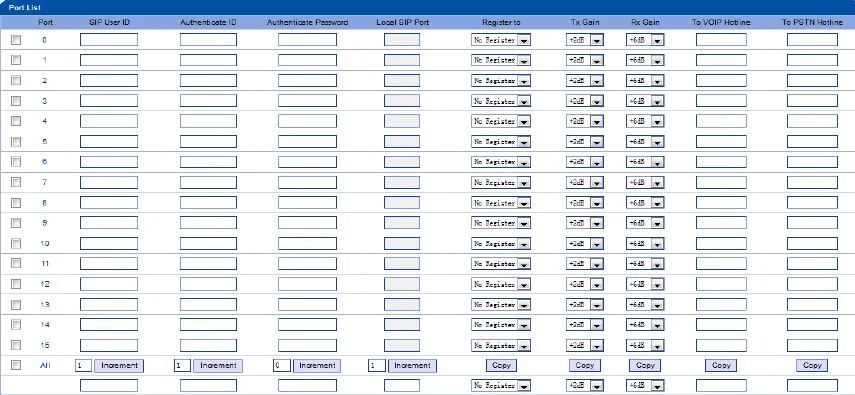855x395 pixels.
Task: Open Rx Gain dropdown for port 8
Action: click(x=645, y=203)
